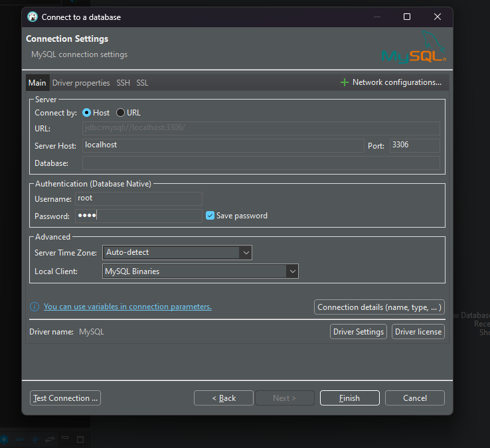Screen dimensions: 490x448
Task: Focus the Server Host field
Action: tap(223, 145)
